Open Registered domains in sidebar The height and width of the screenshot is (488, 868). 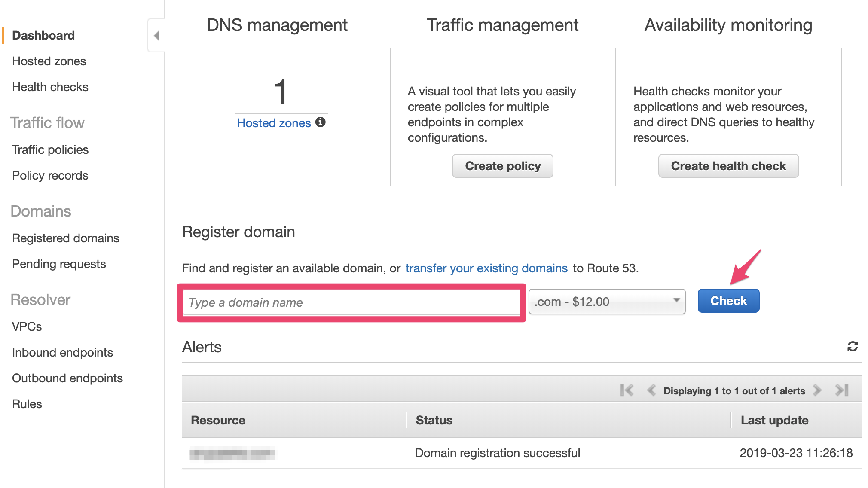coord(66,238)
